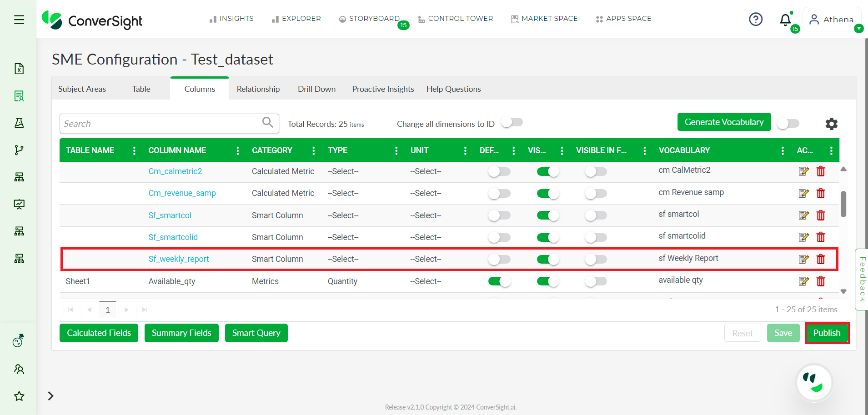Open the branch flow sidebar icon
The image size is (868, 415).
19,150
